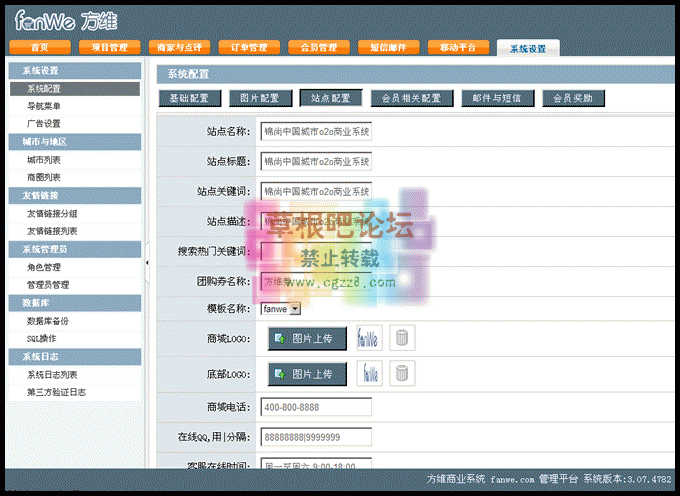Open the 订单管理 top navigation tab

tap(249, 47)
